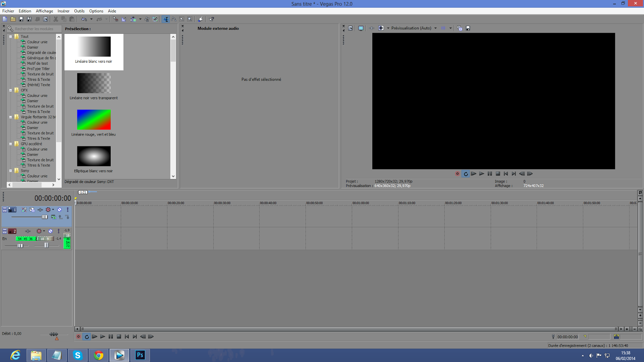Screen dimensions: 644x362
Task: Open Track 1 FX gear icon
Action: [x=48, y=210]
